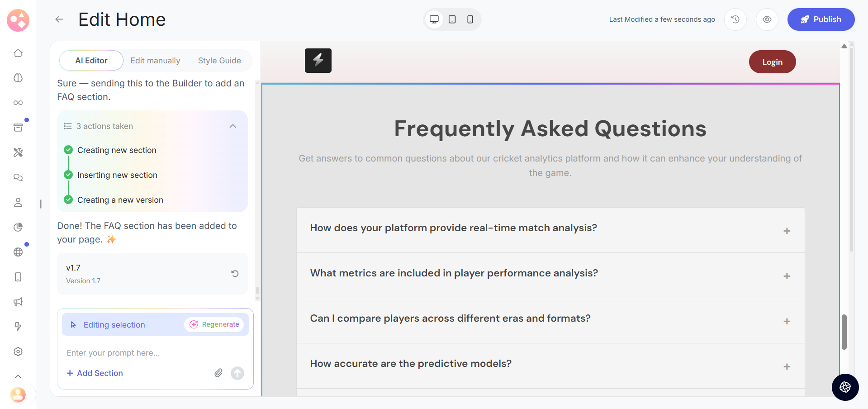Expand the predictive models accuracy question
This screenshot has height=409, width=868.
787,366
